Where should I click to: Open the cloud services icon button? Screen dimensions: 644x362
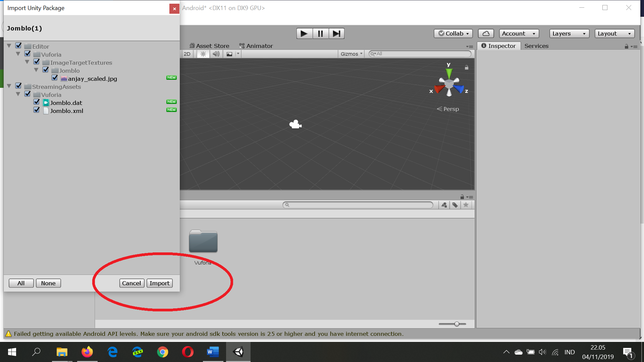click(486, 34)
